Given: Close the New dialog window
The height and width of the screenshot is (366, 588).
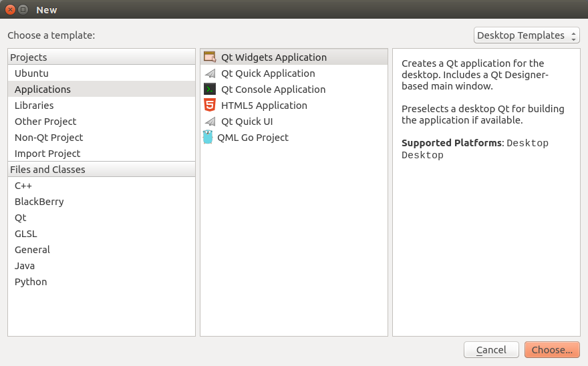Looking at the screenshot, I should click(11, 9).
